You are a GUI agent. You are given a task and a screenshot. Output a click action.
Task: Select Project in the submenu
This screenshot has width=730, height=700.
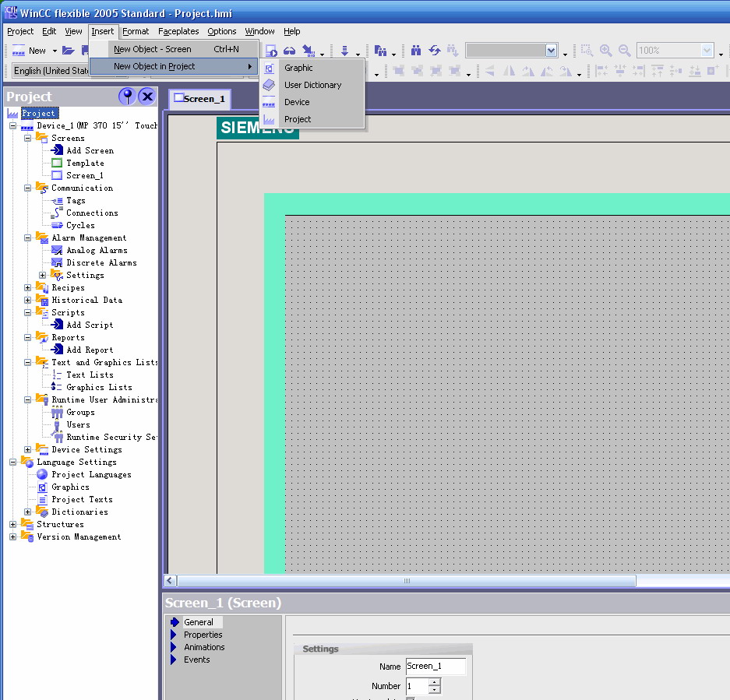tap(312, 119)
